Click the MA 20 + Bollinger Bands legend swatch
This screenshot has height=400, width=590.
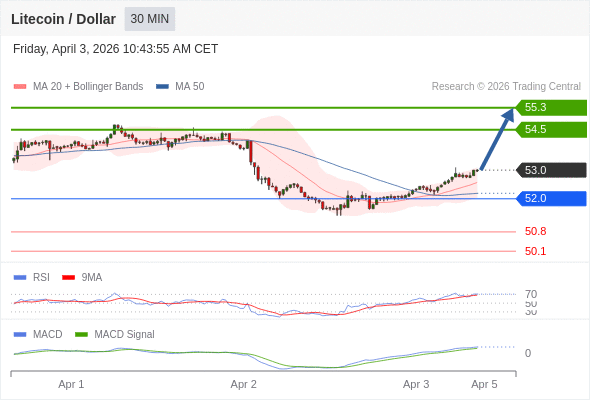coord(20,87)
